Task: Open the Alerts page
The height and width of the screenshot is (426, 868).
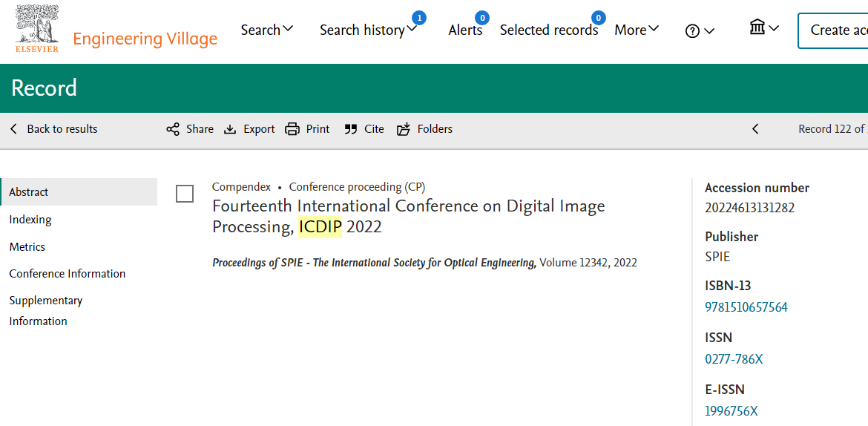Action: pos(465,30)
